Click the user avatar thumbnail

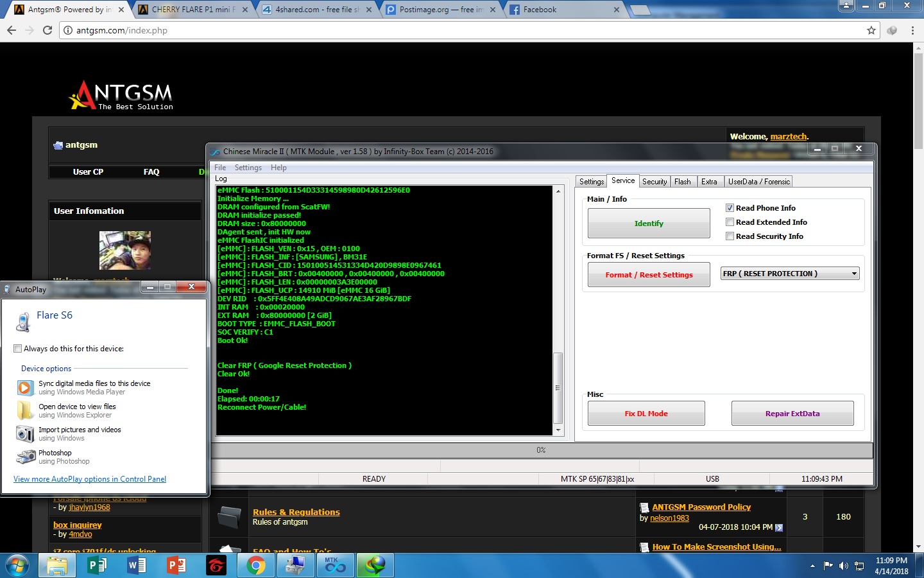[x=125, y=250]
